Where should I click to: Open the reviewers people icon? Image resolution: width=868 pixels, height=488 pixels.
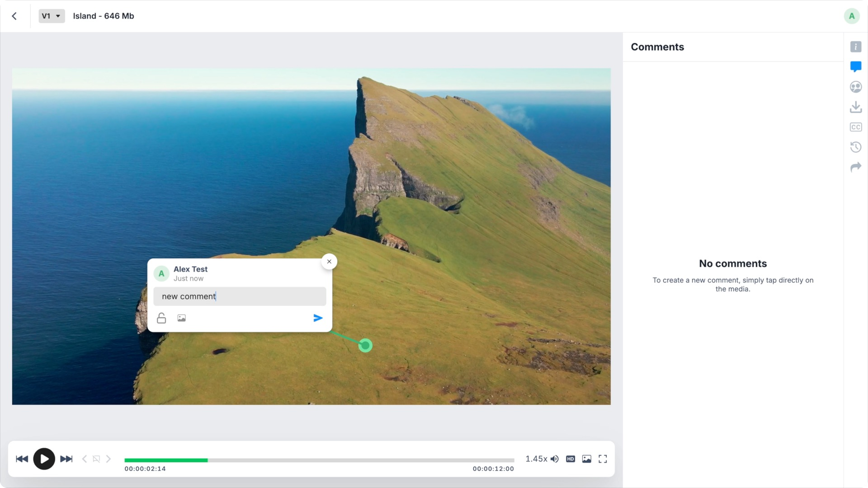click(855, 87)
